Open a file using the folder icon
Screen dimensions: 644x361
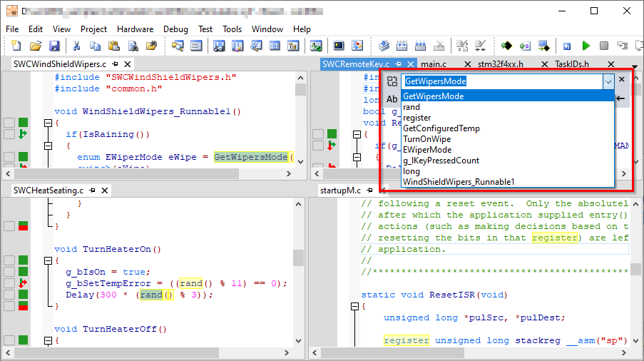[35, 46]
